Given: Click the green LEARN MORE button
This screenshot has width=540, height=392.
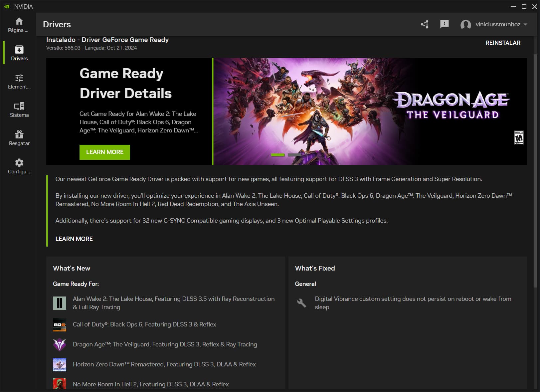Looking at the screenshot, I should [105, 152].
